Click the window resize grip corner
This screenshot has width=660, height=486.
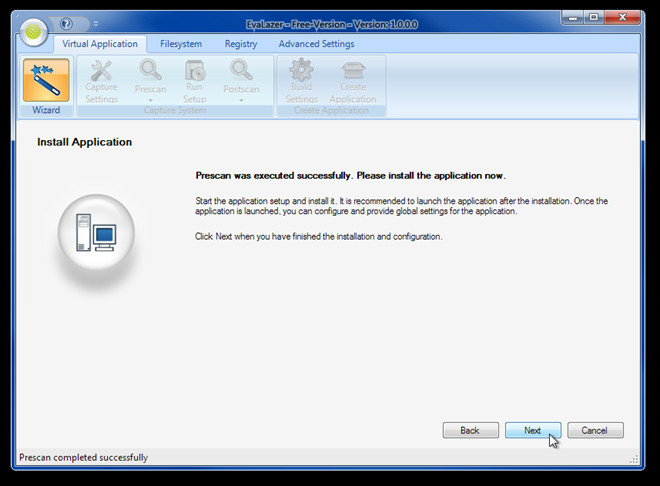coord(634,459)
